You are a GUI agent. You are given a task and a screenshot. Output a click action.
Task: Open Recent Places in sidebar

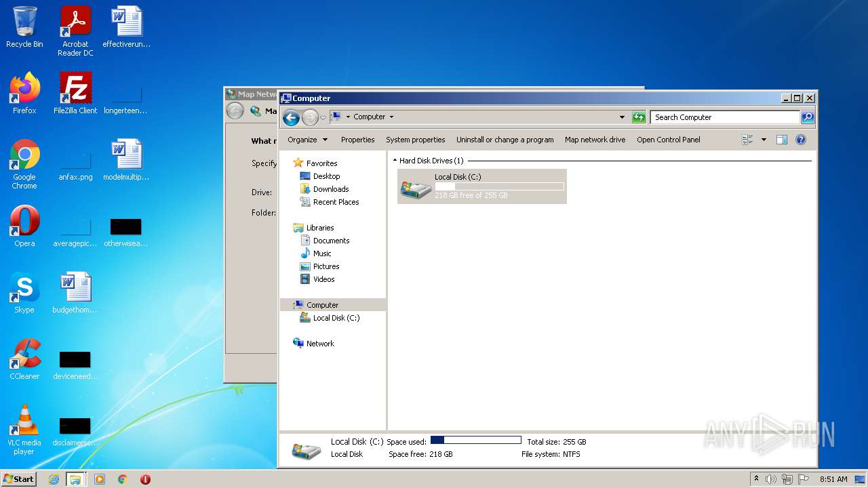tap(336, 202)
